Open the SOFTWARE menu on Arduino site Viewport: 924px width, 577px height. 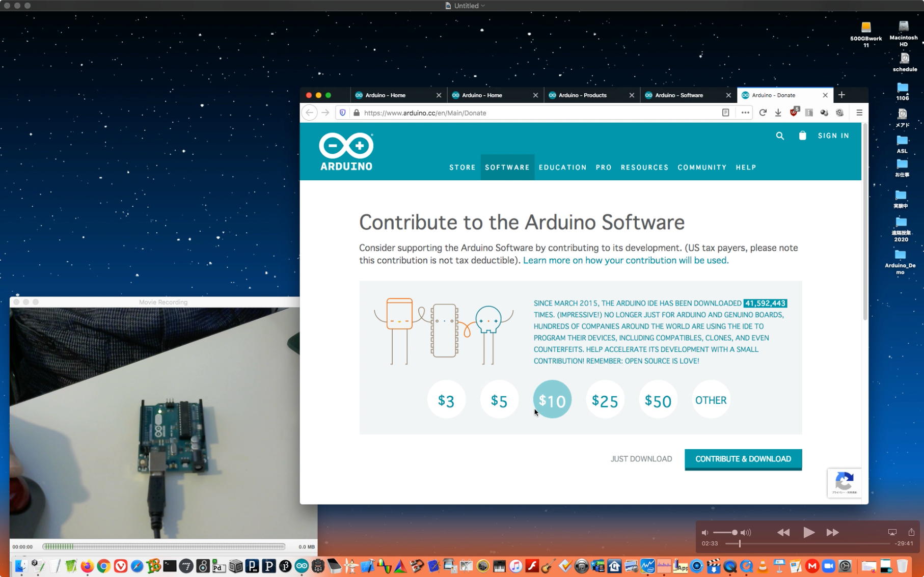pyautogui.click(x=507, y=167)
